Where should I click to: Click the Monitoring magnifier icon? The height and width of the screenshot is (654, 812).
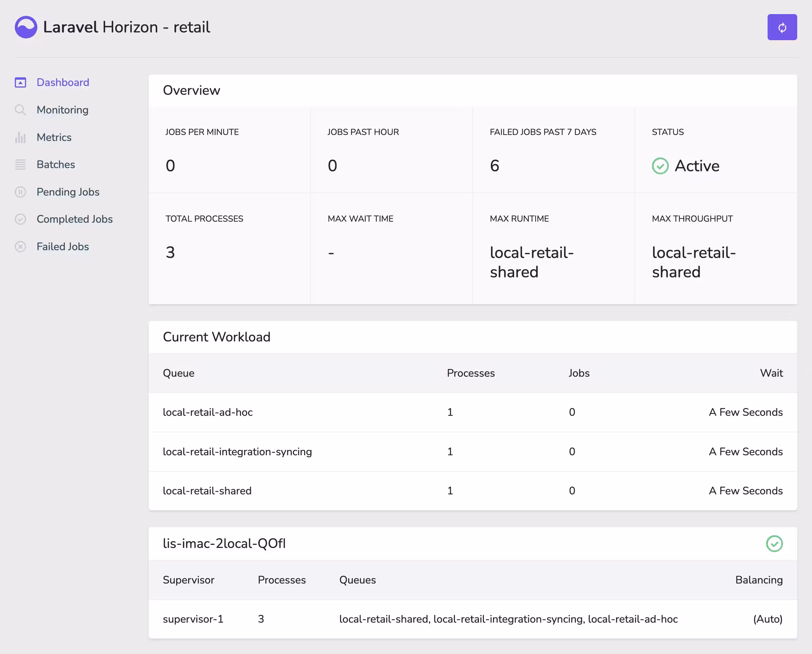(x=20, y=110)
